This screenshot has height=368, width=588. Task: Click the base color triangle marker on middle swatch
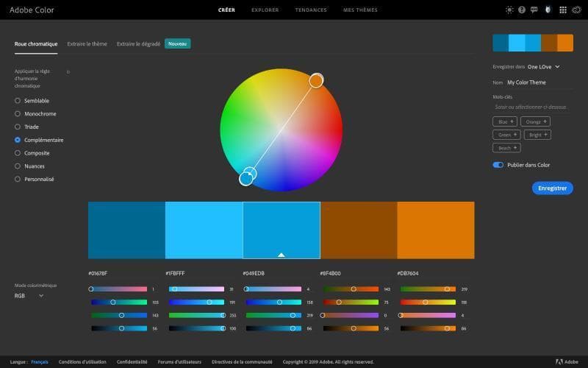click(282, 255)
